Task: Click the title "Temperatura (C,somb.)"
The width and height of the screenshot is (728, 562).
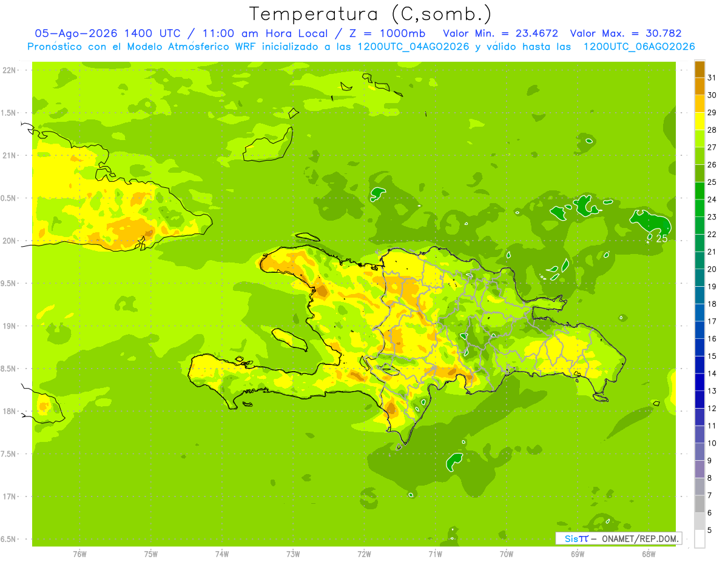Action: (370, 15)
